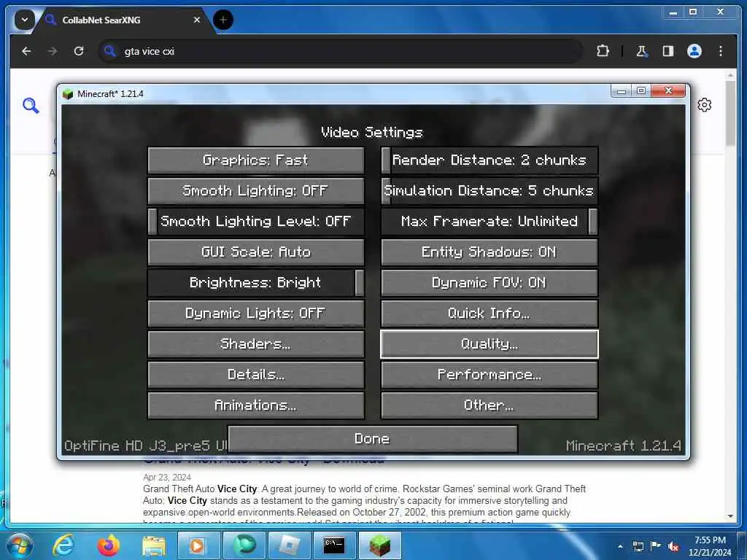Open a new browser tab
Image resolution: width=747 pixels, height=560 pixels.
click(x=223, y=20)
